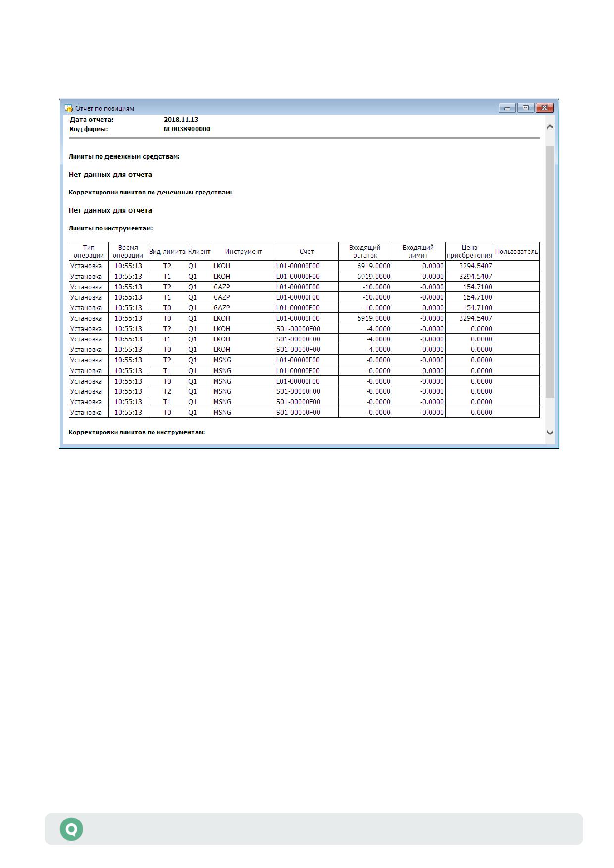Click '3294.5407' price in the T2 LKOH row
This screenshot has height=868, width=614.
[476, 266]
